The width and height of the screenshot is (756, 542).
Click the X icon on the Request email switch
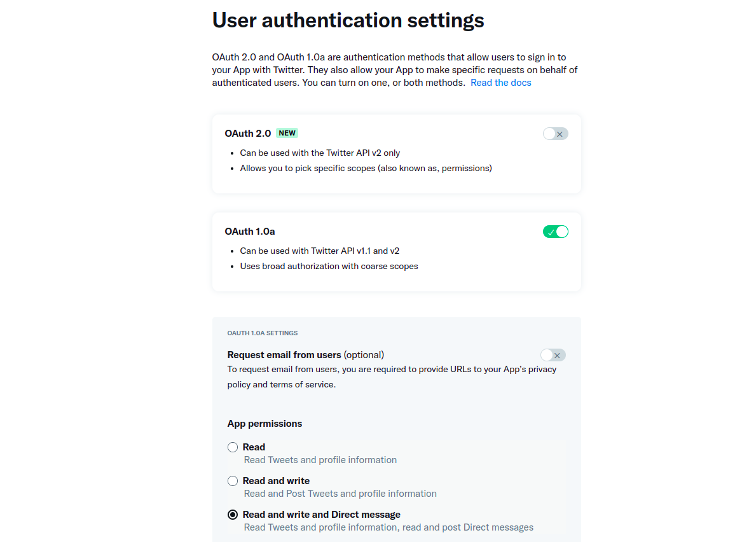pos(557,356)
